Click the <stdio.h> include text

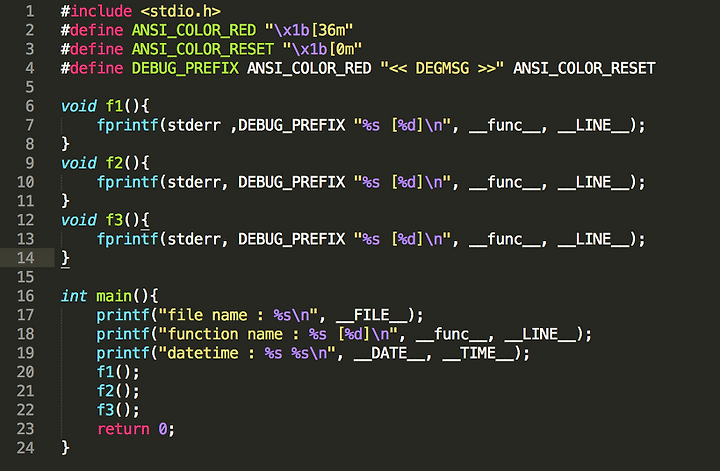click(x=180, y=11)
